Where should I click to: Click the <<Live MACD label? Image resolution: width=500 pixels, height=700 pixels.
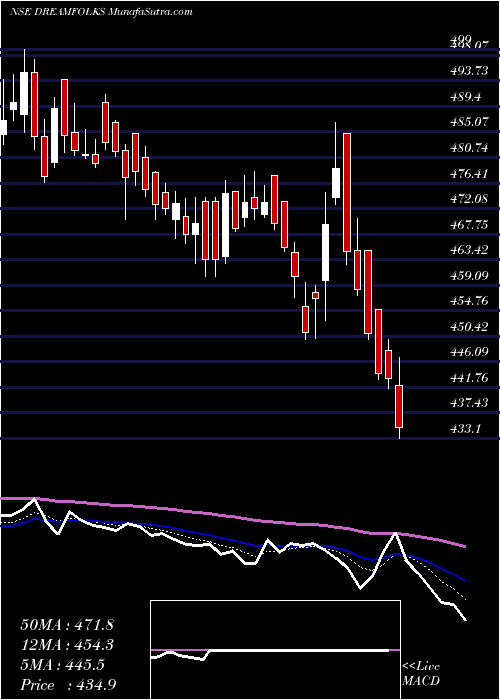(x=421, y=674)
